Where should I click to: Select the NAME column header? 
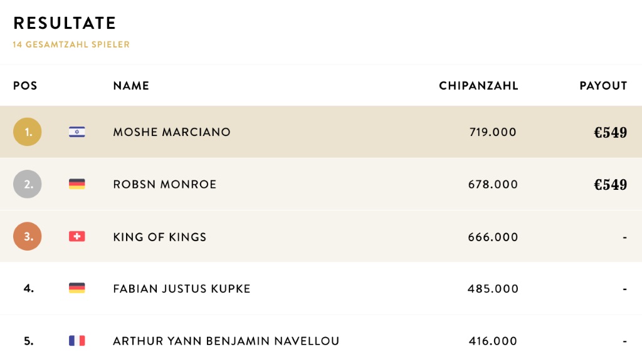pos(131,86)
